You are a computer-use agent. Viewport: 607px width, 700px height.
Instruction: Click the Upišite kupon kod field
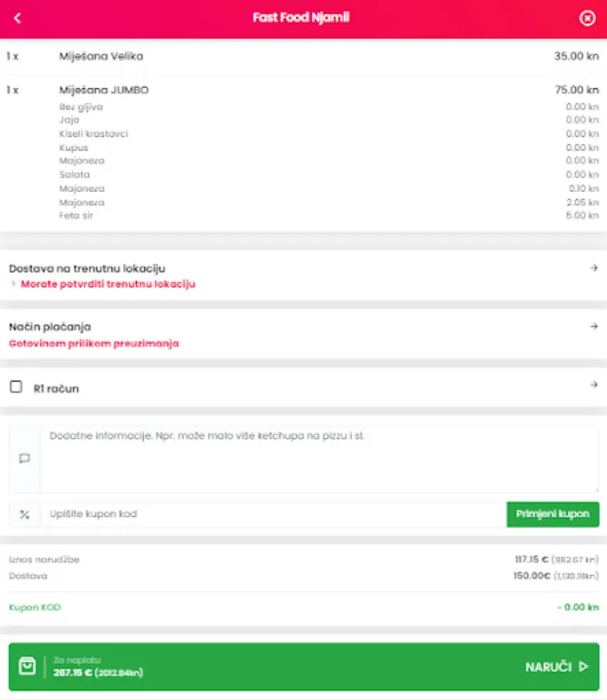(x=272, y=514)
